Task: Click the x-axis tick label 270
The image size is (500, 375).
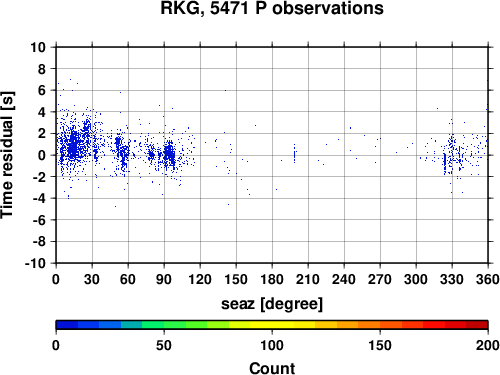Action: pyautogui.click(x=380, y=279)
